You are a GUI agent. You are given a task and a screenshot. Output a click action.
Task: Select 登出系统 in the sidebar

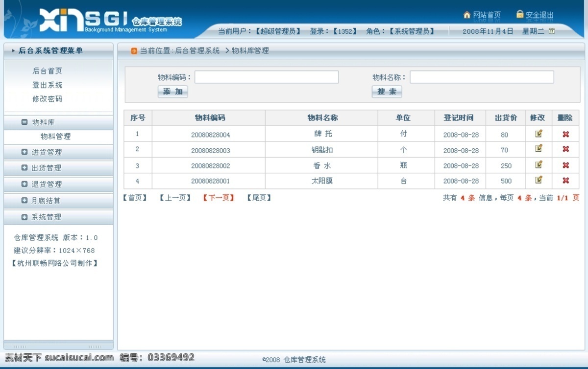tap(48, 85)
